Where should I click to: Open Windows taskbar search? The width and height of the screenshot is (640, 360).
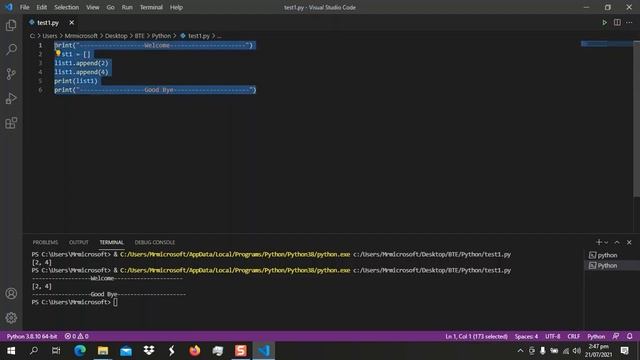(34, 351)
